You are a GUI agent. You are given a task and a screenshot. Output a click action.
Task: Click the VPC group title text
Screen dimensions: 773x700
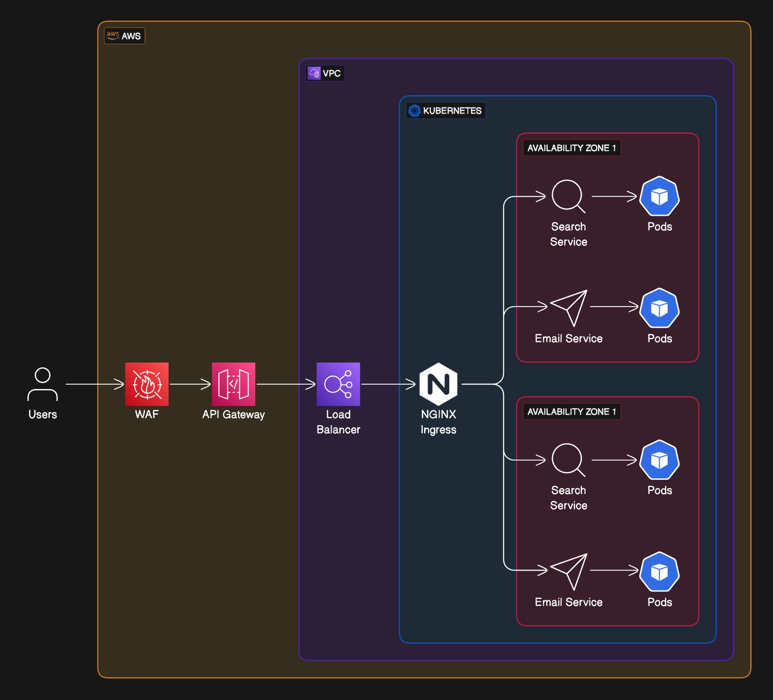tap(331, 73)
